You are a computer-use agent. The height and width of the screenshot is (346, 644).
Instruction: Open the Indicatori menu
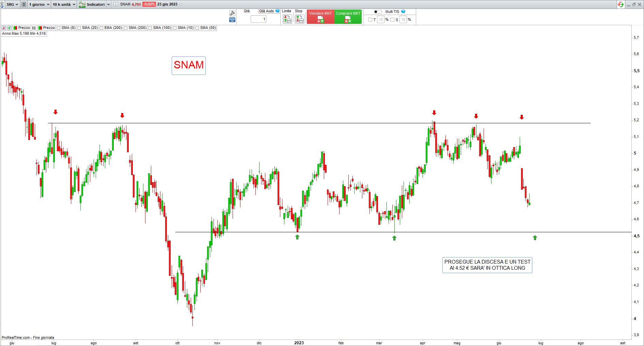click(x=94, y=4)
